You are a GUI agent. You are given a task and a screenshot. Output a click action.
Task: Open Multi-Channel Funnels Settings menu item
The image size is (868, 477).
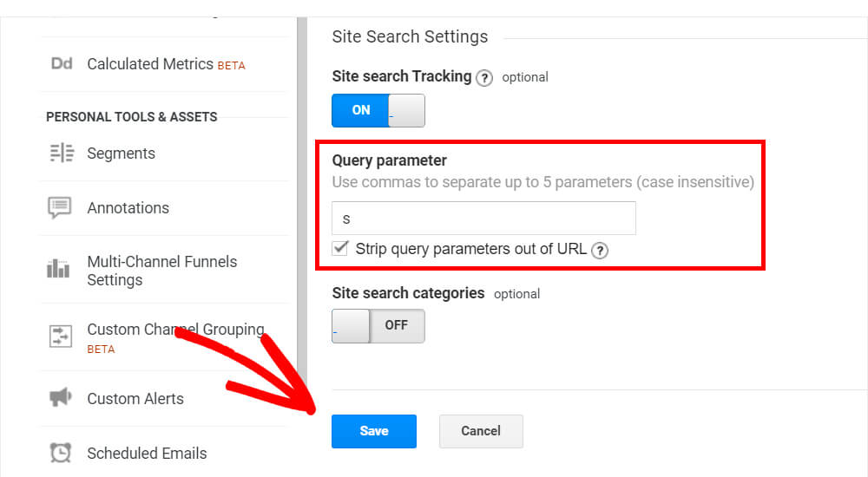162,271
